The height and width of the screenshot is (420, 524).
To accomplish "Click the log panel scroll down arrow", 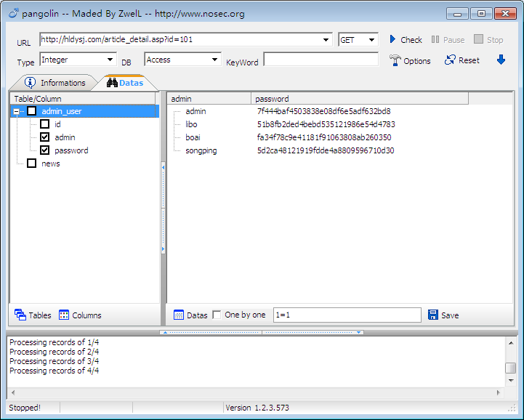I will [x=511, y=380].
